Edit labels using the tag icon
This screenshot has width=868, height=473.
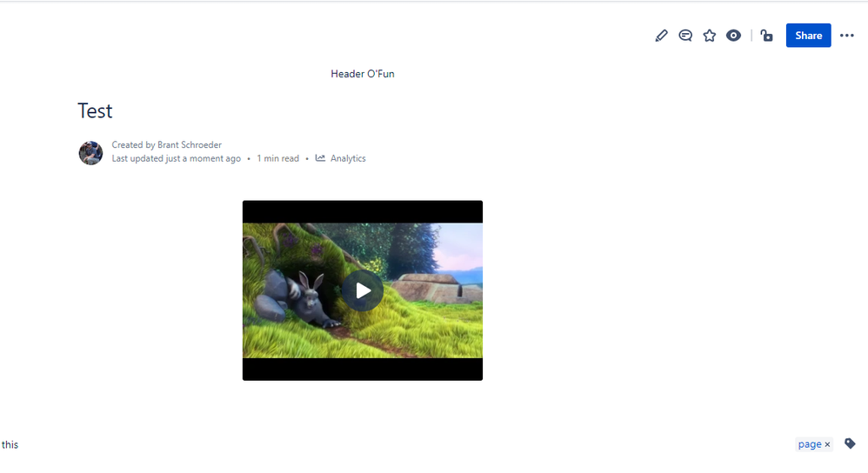point(850,443)
